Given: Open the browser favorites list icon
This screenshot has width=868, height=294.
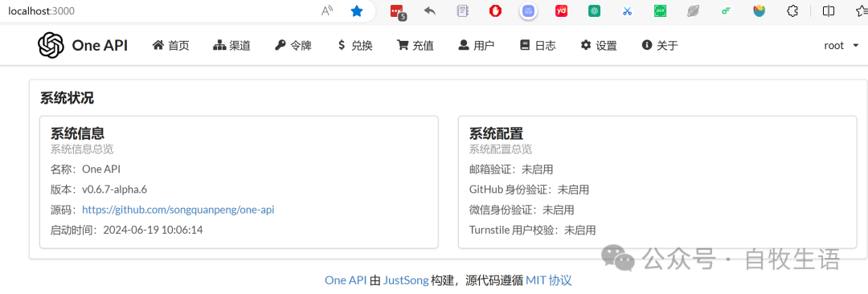Looking at the screenshot, I should pos(862,10).
